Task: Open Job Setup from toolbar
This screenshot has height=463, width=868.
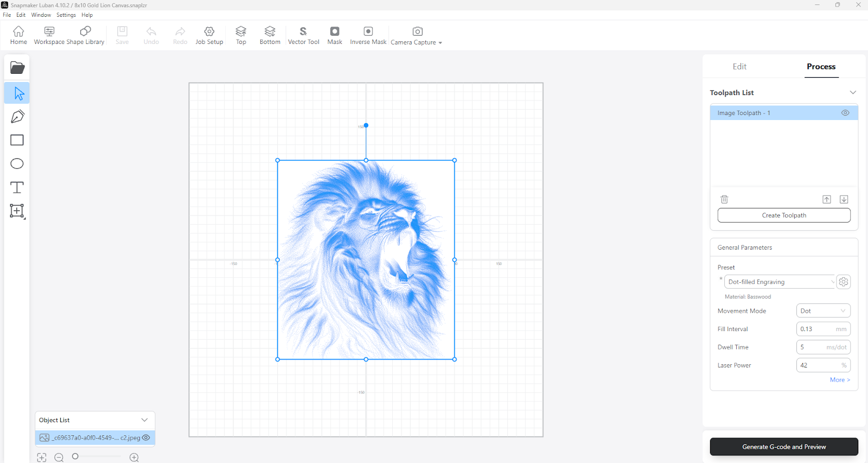Action: pyautogui.click(x=209, y=35)
